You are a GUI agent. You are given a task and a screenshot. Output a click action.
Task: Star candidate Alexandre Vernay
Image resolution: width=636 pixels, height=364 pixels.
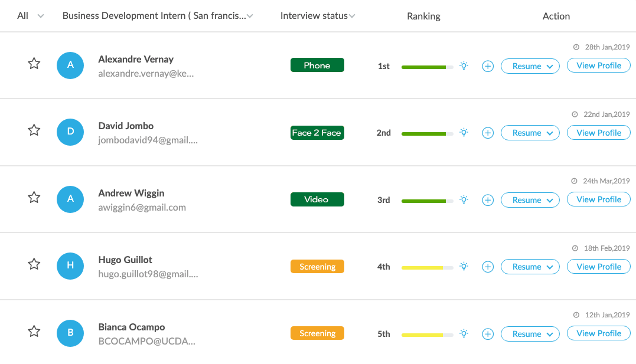34,64
